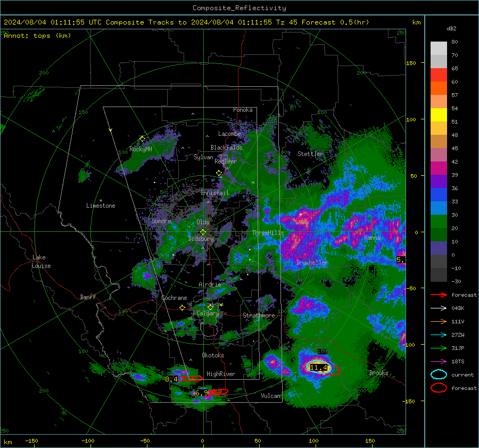Viewport: 479px width, 448px height.
Task: Click the Banff town label
Action: (x=88, y=297)
